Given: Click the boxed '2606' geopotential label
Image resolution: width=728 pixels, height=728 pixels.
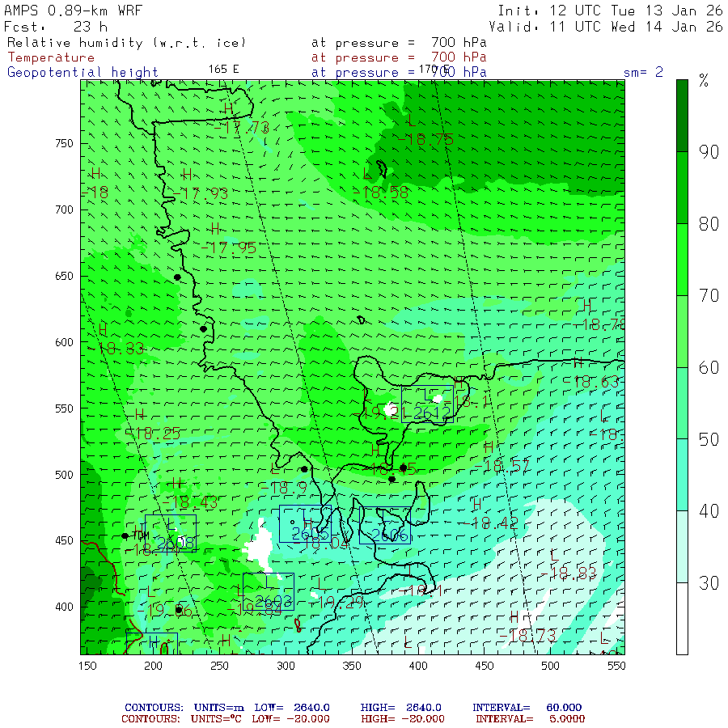Looking at the screenshot, I should tap(390, 535).
